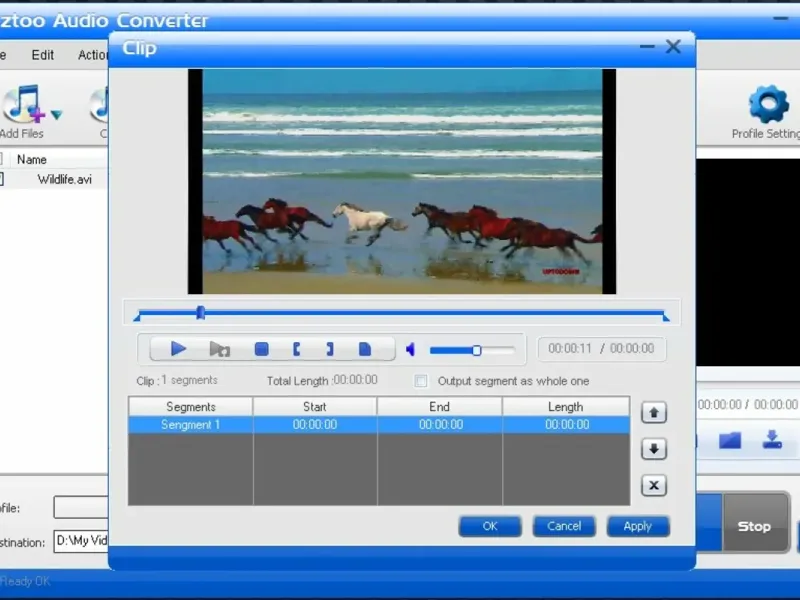Click Length cell of Sengment 1
Viewport: 800px width, 600px height.
point(566,425)
